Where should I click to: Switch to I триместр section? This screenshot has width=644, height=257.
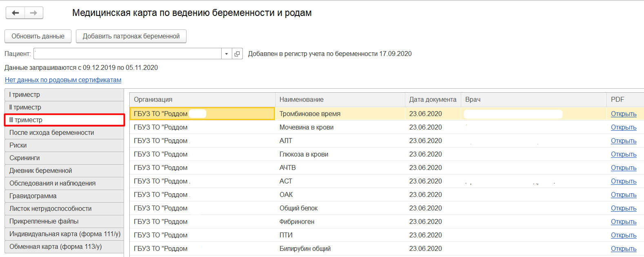[64, 95]
